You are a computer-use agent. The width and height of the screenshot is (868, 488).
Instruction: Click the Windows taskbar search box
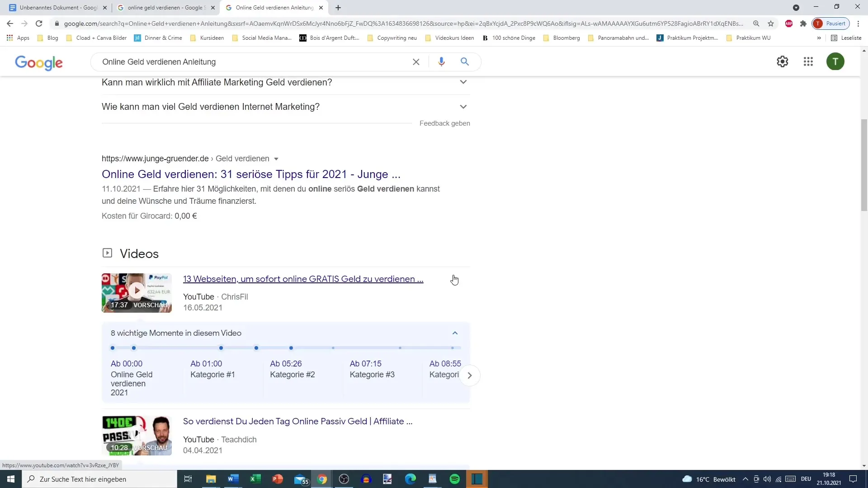pyautogui.click(x=99, y=479)
